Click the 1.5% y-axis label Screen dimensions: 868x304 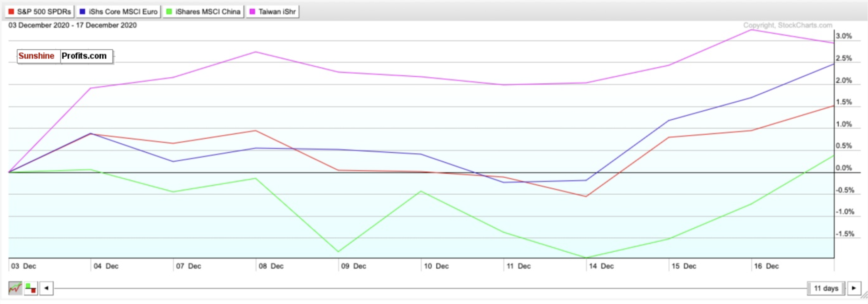[x=844, y=102]
